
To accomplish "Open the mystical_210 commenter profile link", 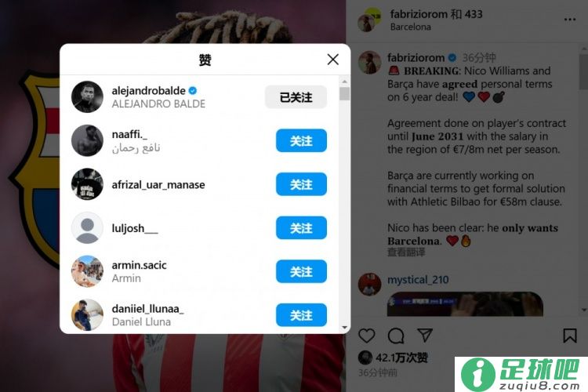I will [418, 280].
